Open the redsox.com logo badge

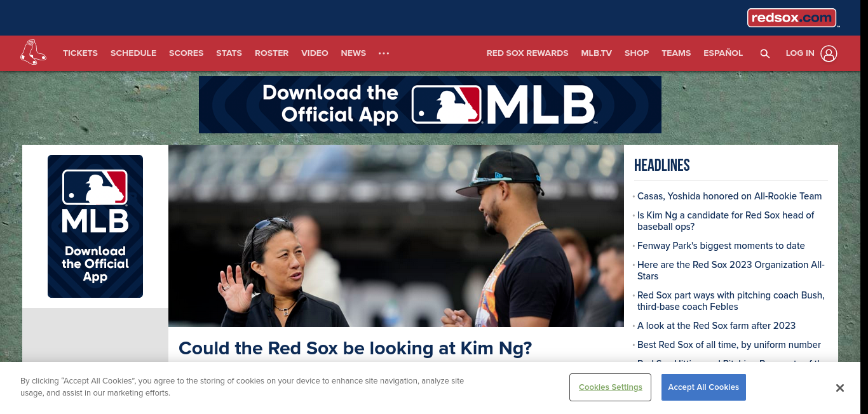pos(792,18)
